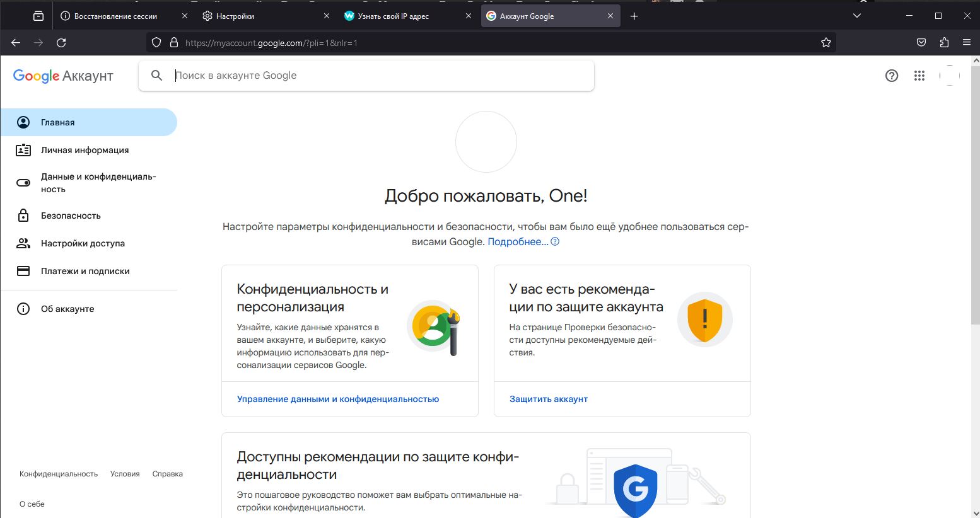Click the Данные и конфиденциальность toggle icon
Screen dimensions: 980x518
click(23, 183)
